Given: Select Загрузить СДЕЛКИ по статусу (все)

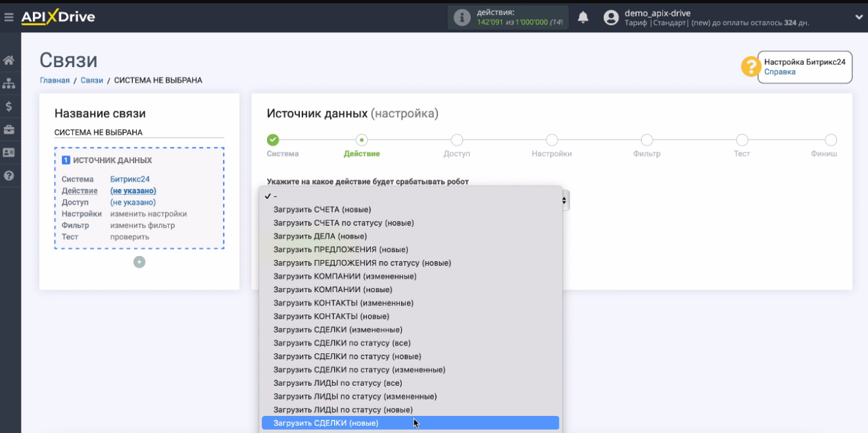Looking at the screenshot, I should pyautogui.click(x=410, y=343).
